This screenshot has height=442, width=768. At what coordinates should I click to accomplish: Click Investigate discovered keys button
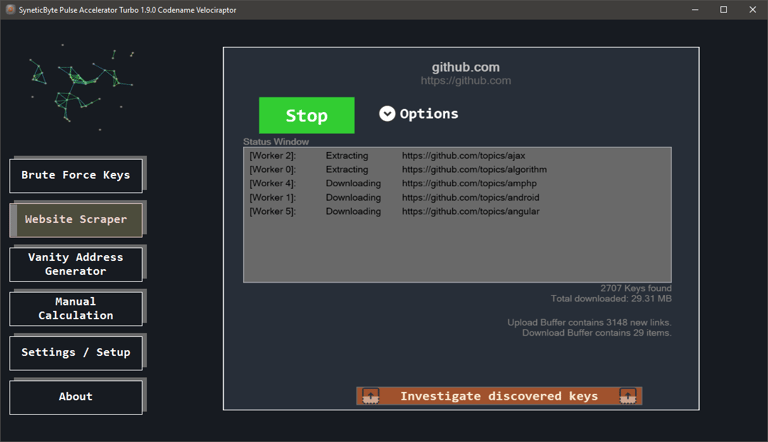(x=499, y=396)
